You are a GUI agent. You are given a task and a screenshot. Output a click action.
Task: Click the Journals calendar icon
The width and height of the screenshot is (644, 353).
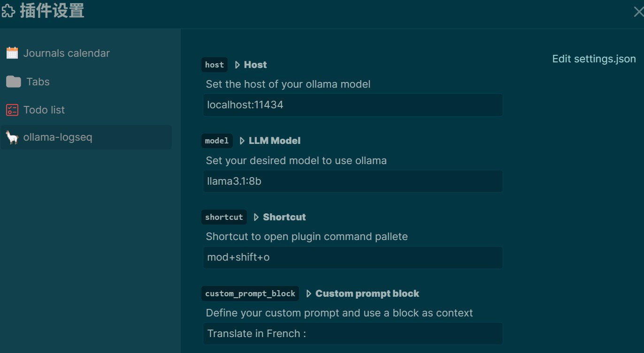click(x=12, y=53)
